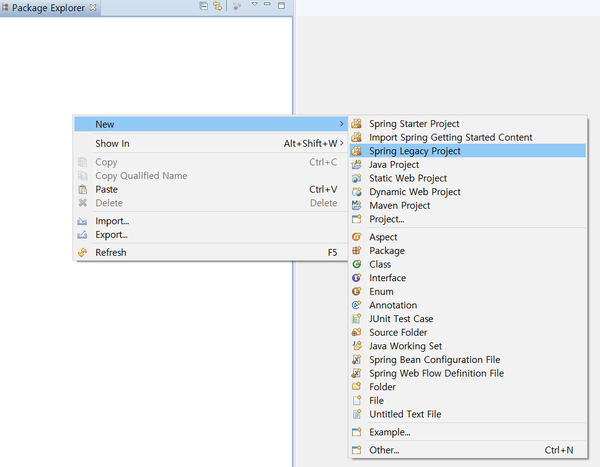This screenshot has height=467, width=600.
Task: Expand the New submenu arrow
Action: [x=341, y=124]
